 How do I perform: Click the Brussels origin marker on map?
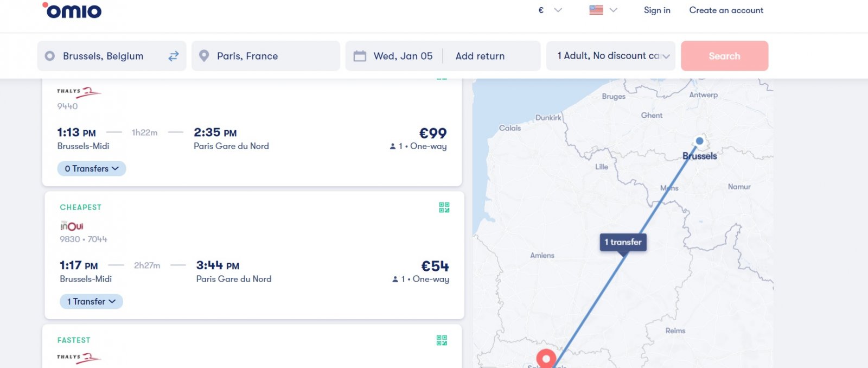[x=700, y=141]
